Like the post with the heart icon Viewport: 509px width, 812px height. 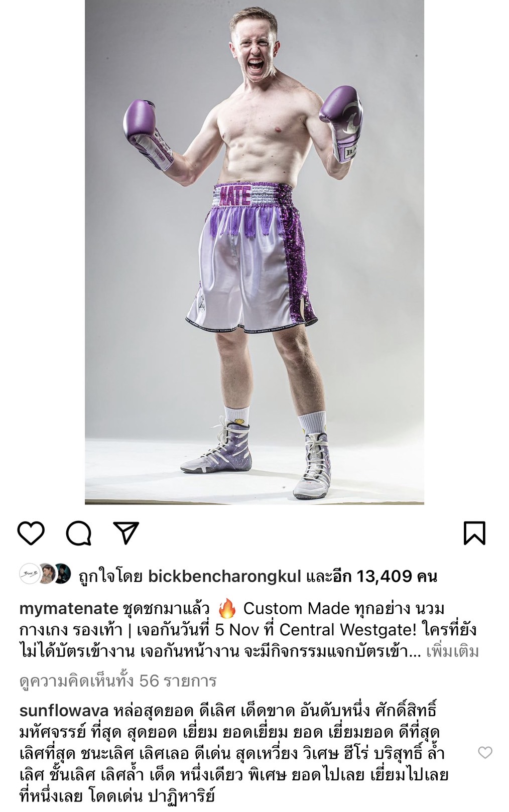point(31,533)
